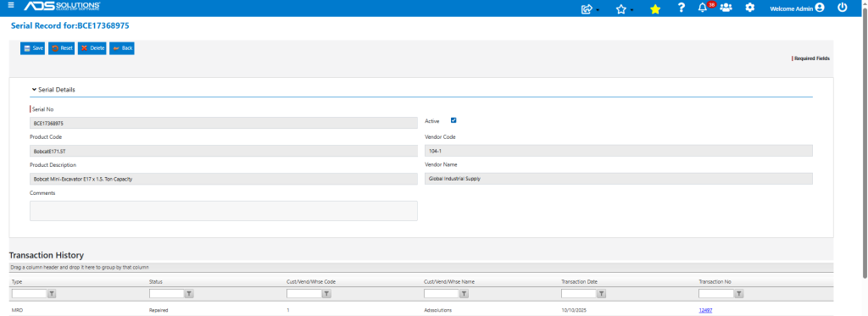The height and width of the screenshot is (316, 868).
Task: Click the Cust/Vend/Whse Code filter box
Action: tap(304, 294)
